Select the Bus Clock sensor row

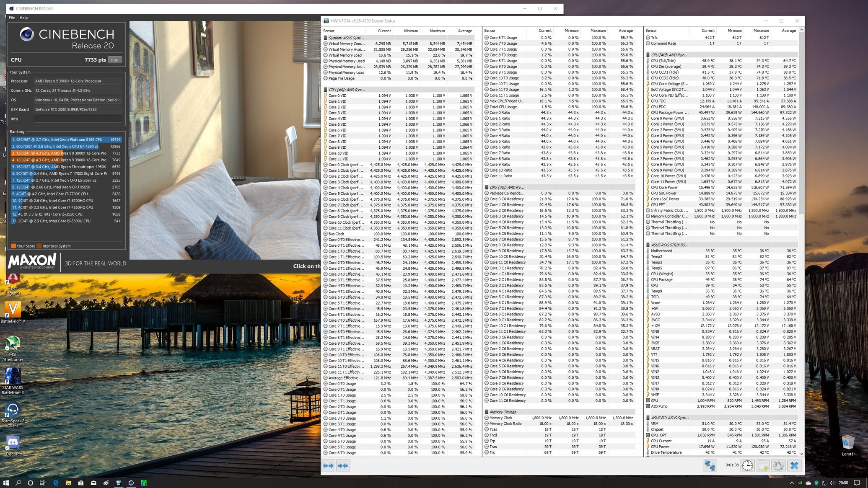pyautogui.click(x=398, y=234)
